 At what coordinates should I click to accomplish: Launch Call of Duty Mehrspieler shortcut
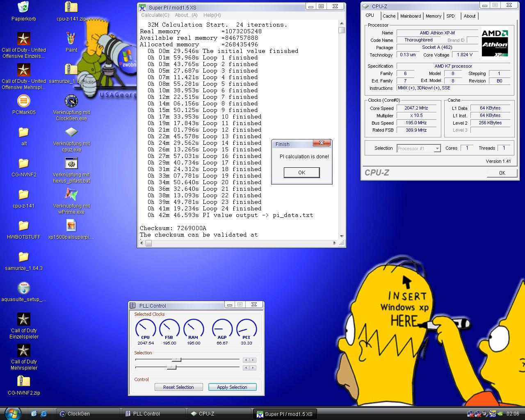(x=23, y=350)
